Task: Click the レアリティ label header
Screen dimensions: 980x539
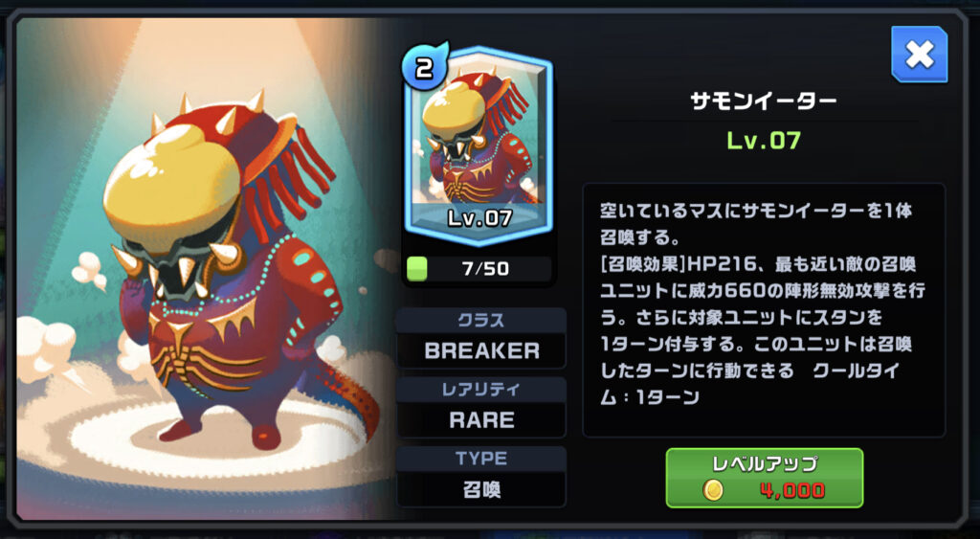Action: pyautogui.click(x=481, y=391)
